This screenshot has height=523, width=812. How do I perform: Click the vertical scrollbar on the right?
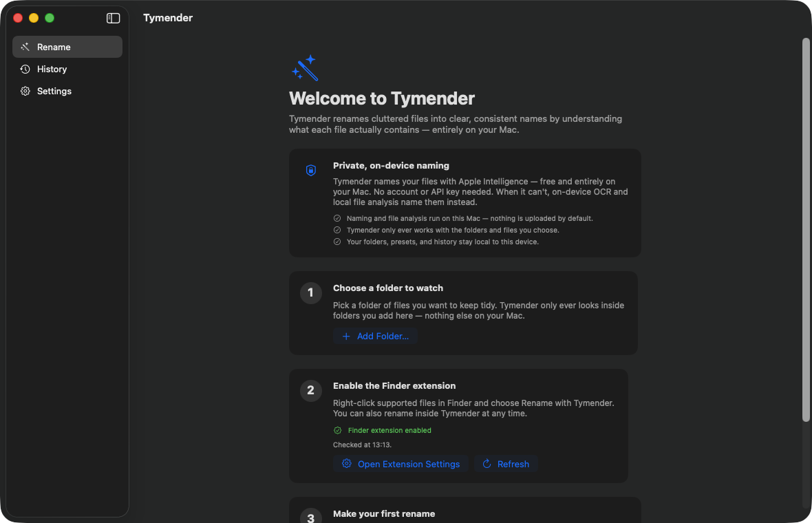point(806,230)
